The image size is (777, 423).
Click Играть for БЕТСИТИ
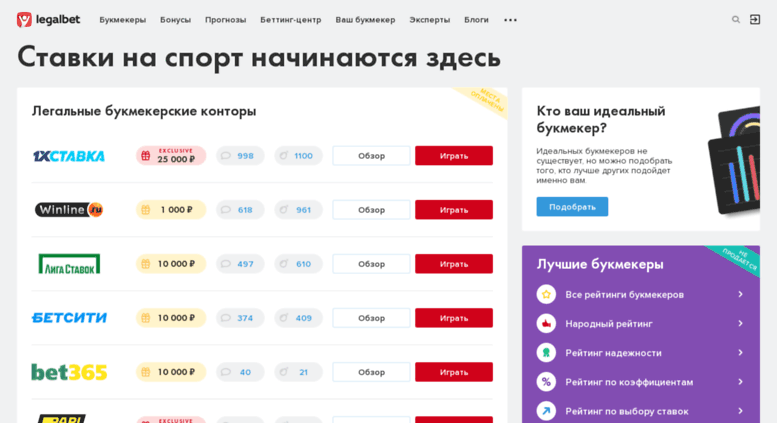pos(454,318)
